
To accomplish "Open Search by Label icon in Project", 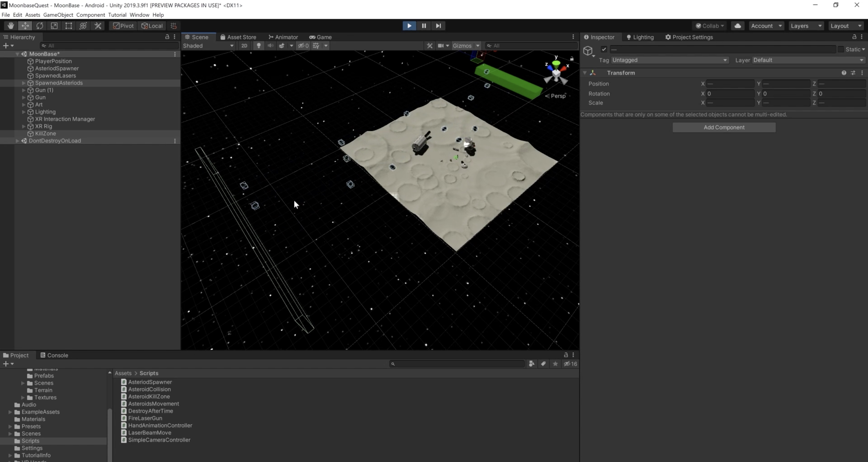I will 543,364.
